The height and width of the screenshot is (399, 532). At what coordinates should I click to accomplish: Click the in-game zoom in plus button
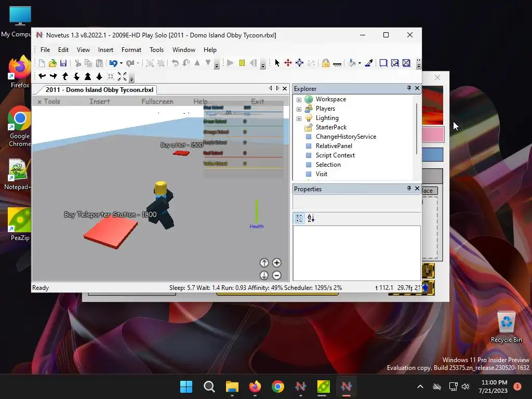[x=277, y=263]
